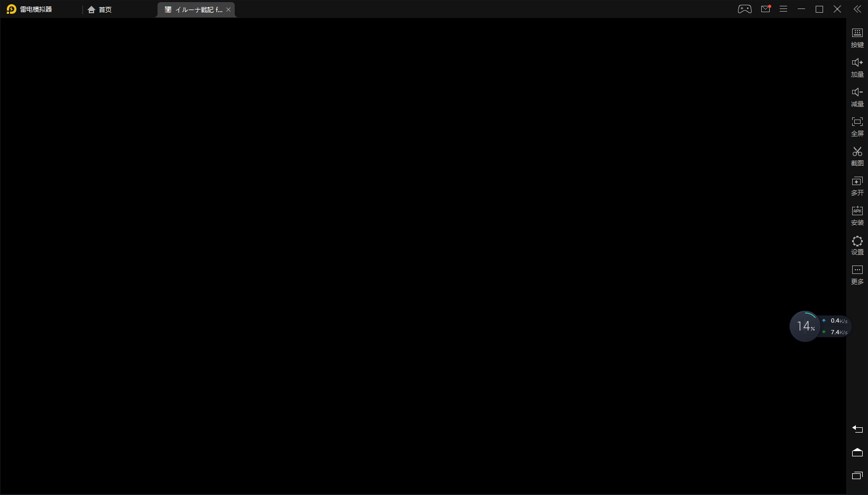Open the hamburger menu in title bar

783,9
